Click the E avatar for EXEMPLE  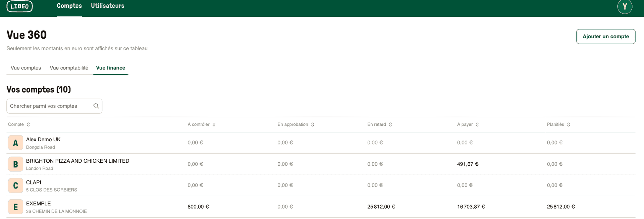click(x=15, y=207)
